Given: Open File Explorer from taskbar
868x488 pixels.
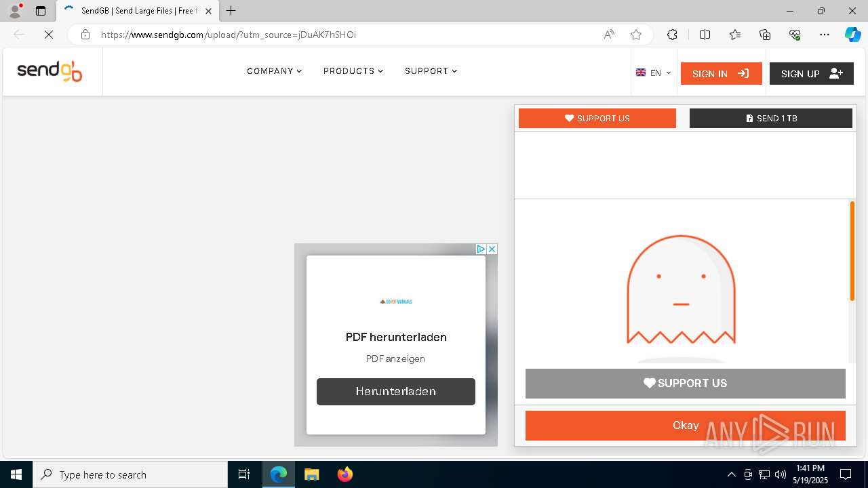Looking at the screenshot, I should pyautogui.click(x=311, y=474).
